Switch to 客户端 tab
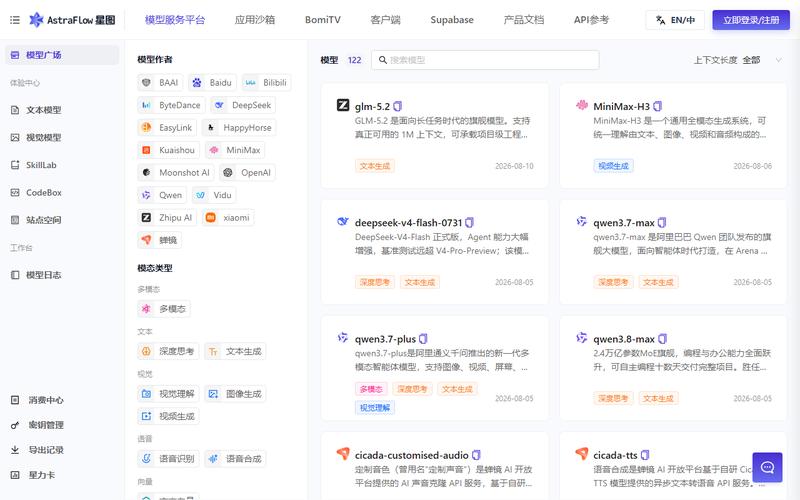 tap(385, 20)
